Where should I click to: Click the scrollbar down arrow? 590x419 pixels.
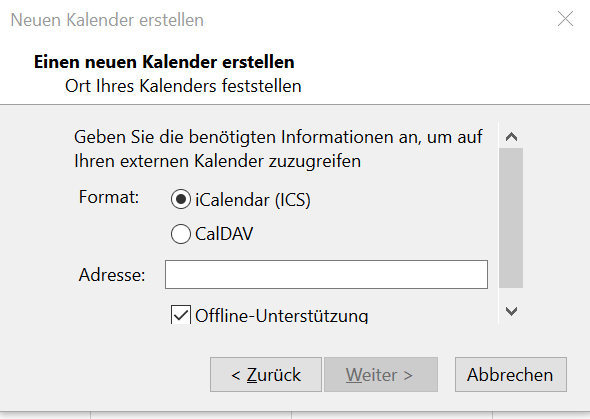pos(511,311)
